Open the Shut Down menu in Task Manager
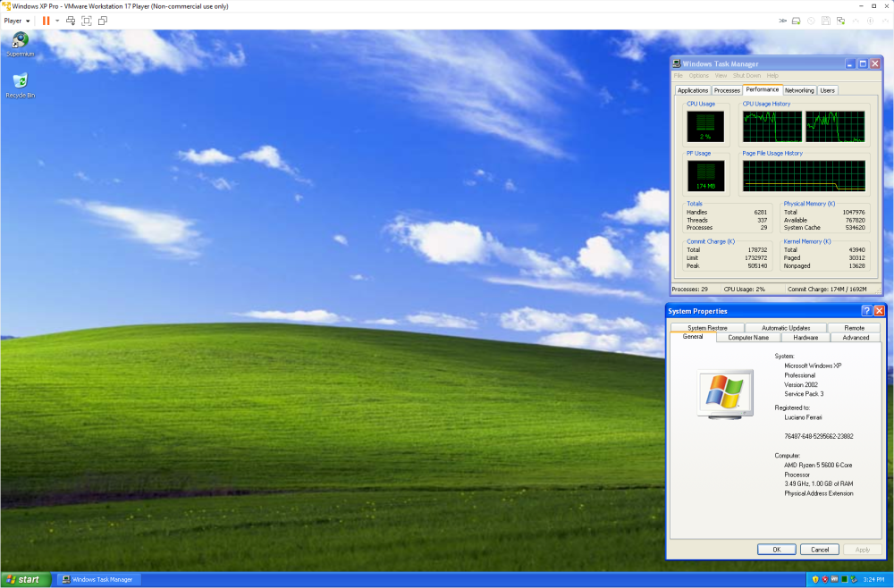Screen dimensions: 894x588 click(746, 76)
